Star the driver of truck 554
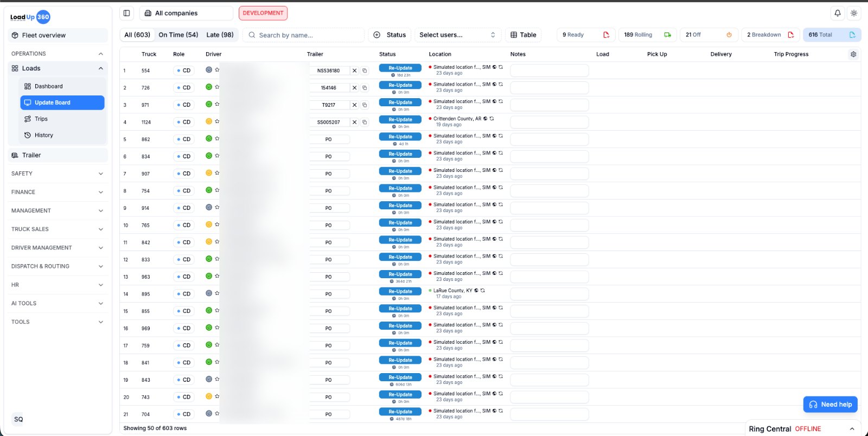Image resolution: width=868 pixels, height=436 pixels. click(217, 70)
